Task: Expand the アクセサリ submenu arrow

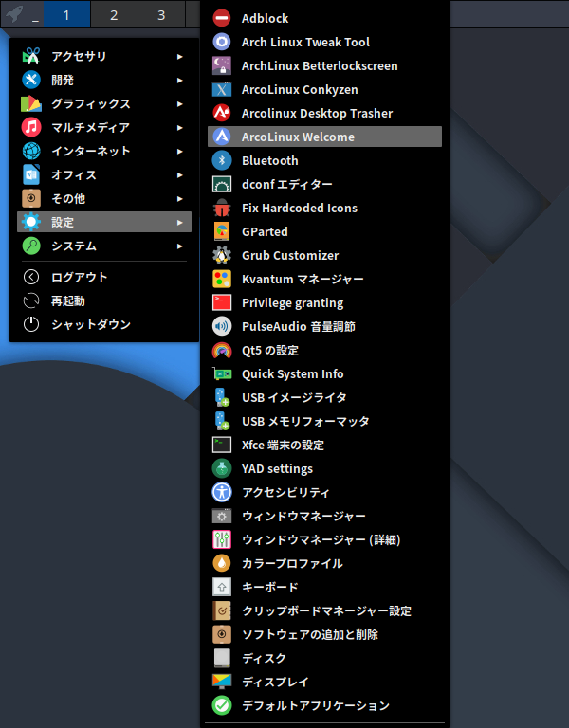Action: coord(180,57)
